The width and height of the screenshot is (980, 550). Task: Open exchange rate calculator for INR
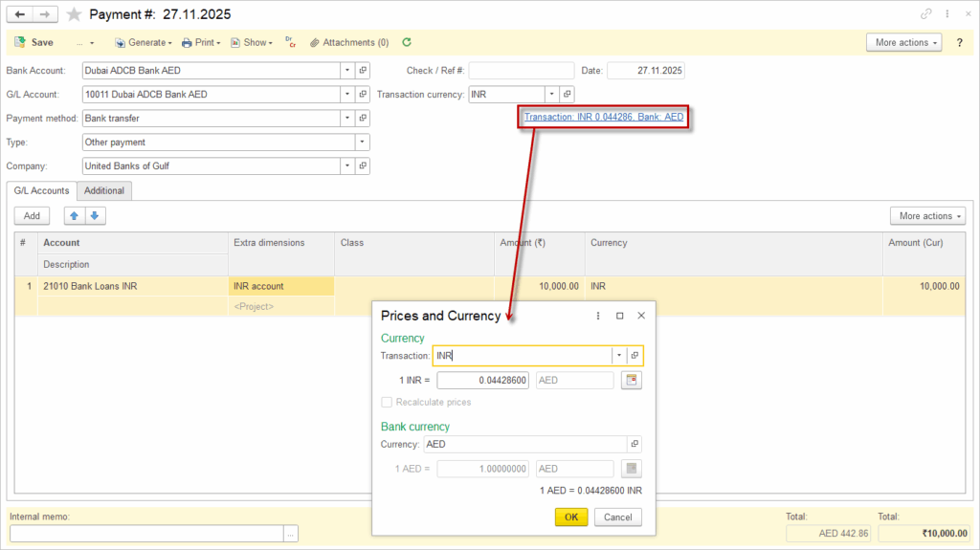coord(631,381)
